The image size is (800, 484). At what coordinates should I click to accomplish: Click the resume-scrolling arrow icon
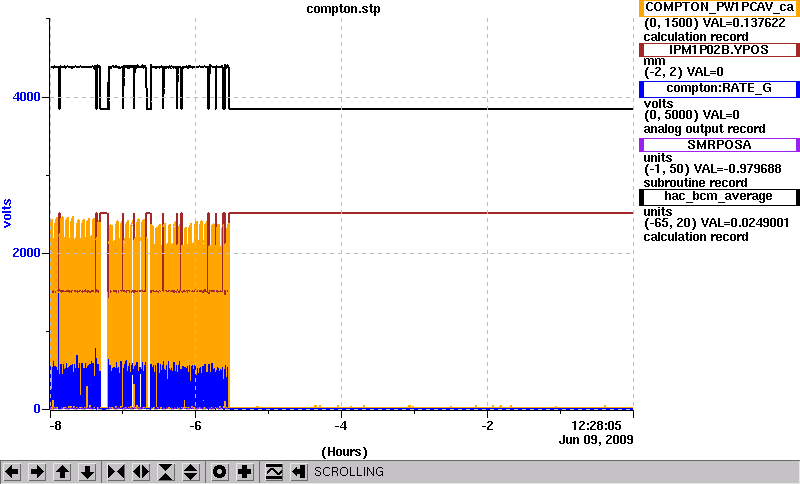[298, 472]
